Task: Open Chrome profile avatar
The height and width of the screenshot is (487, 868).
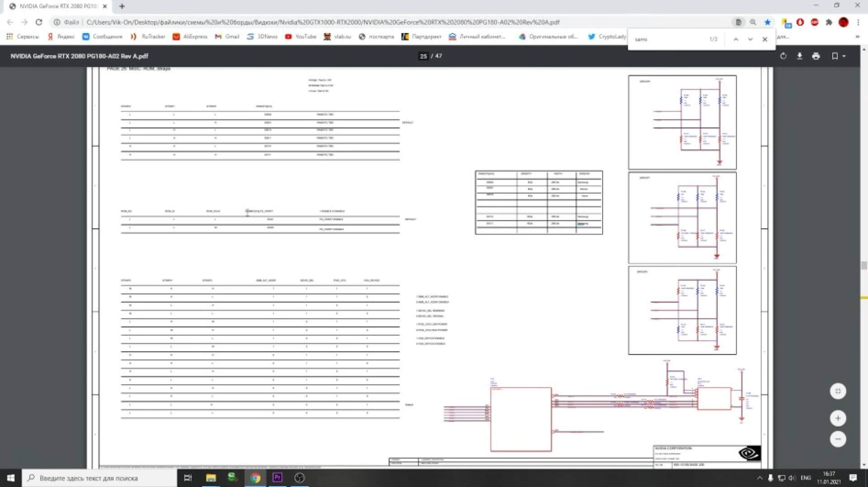Action: [x=843, y=22]
